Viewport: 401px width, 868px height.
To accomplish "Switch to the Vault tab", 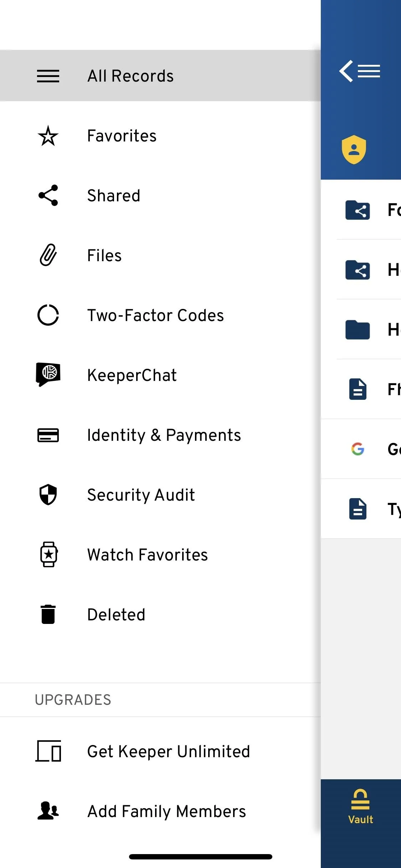I will click(x=360, y=807).
